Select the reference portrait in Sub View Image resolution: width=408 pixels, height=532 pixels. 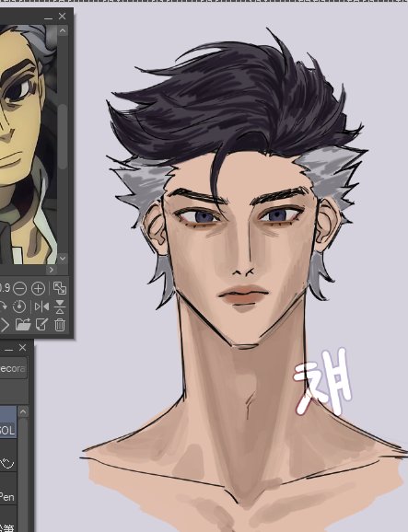tap(29, 145)
